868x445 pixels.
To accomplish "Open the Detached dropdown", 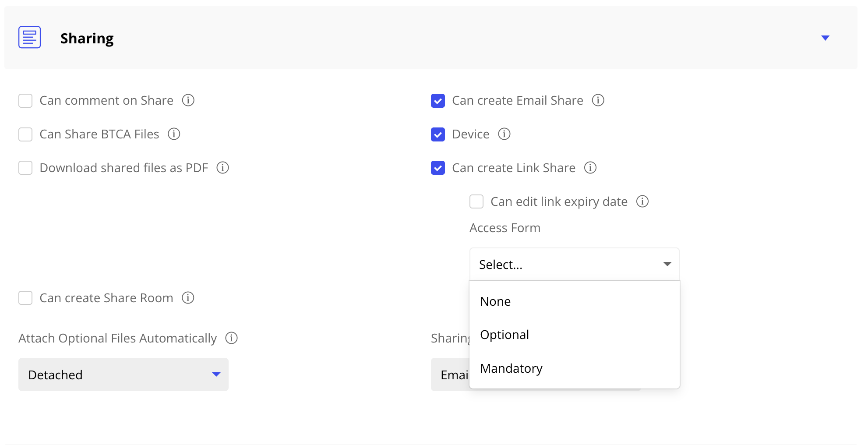I will 123,374.
